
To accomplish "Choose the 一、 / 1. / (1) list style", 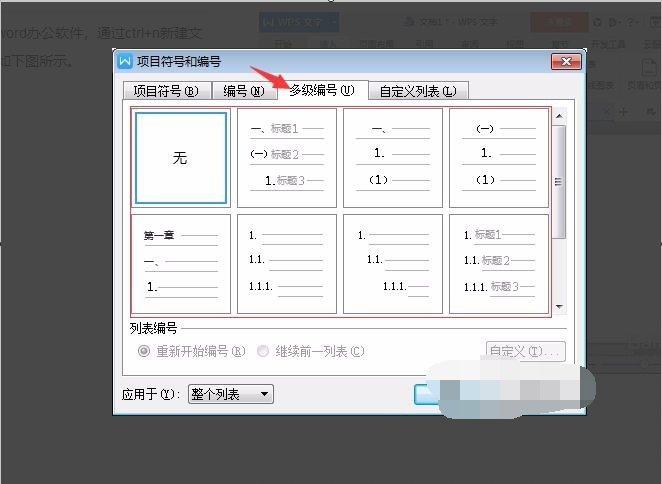I will tap(393, 158).
